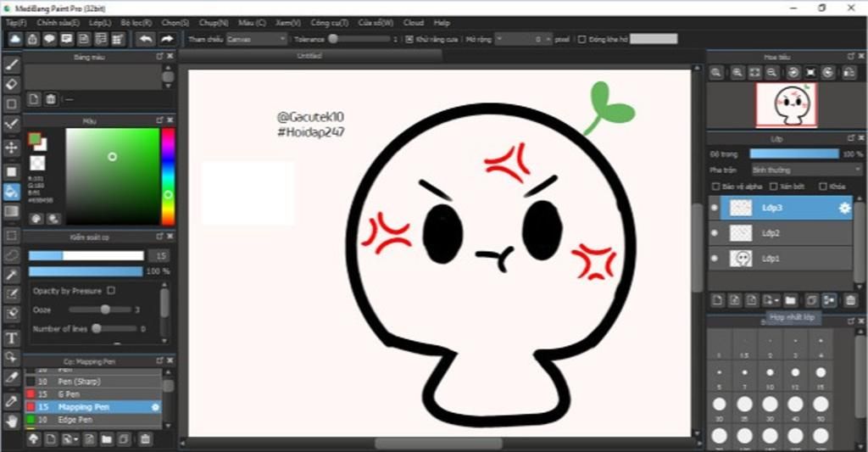Image resolution: width=868 pixels, height=452 pixels.
Task: Open Pha trộn blending mode dropdown
Action: (806, 170)
